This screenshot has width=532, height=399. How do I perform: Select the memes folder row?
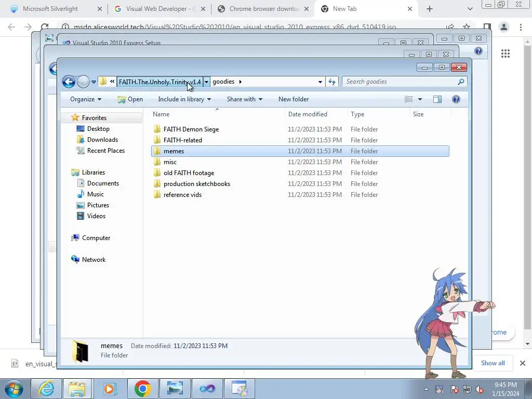tap(300, 151)
